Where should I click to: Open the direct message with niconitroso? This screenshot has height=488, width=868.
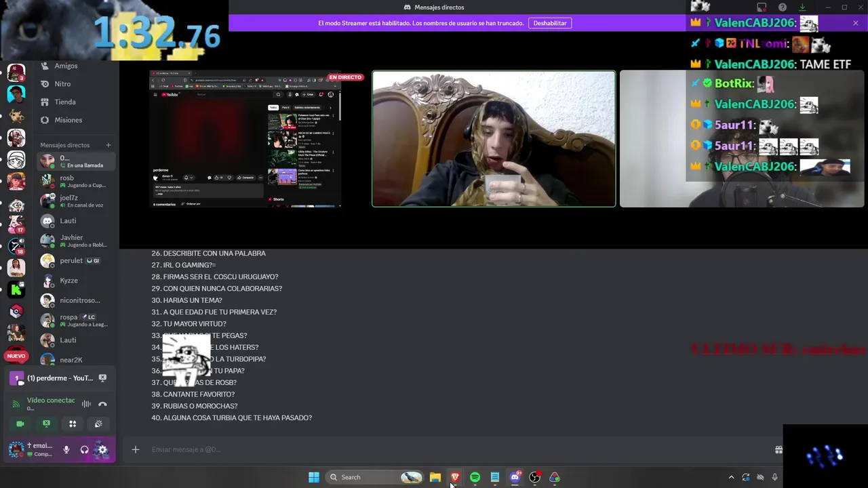76,300
